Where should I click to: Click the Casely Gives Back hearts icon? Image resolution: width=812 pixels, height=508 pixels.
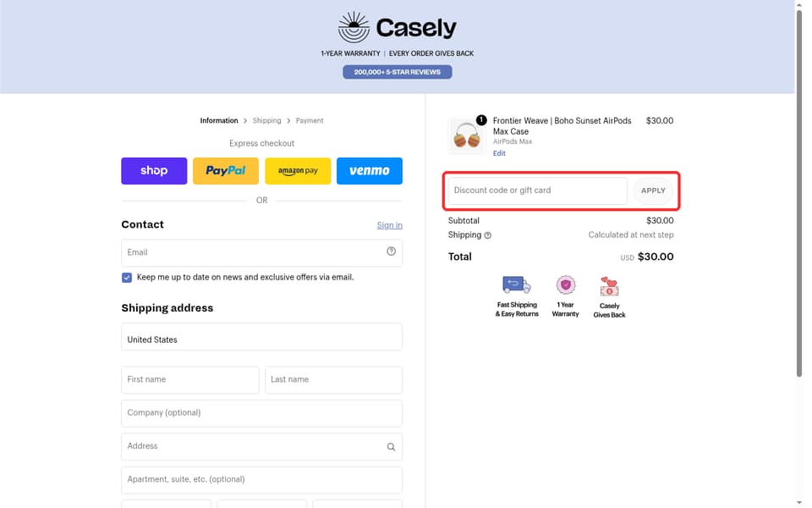pos(610,286)
